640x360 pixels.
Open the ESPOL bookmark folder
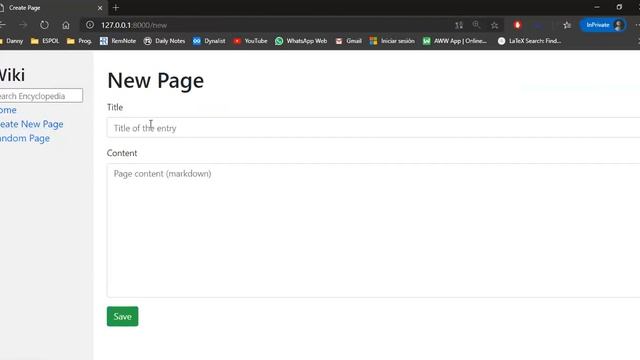[45, 41]
